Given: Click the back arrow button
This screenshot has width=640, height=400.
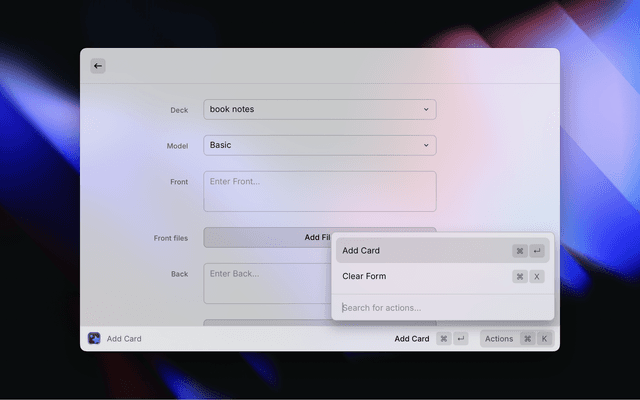Looking at the screenshot, I should coord(98,66).
